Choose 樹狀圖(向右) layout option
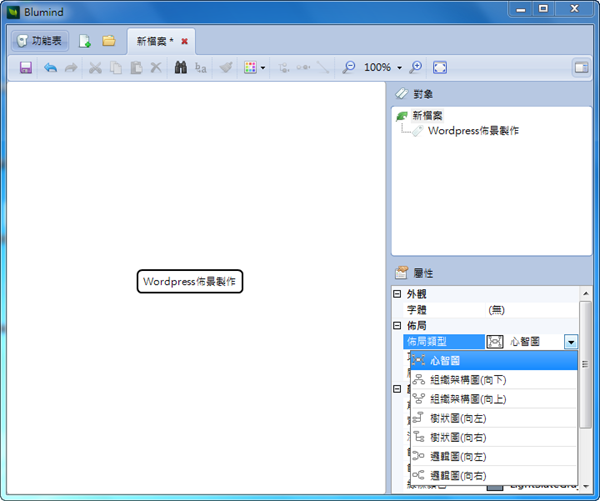The image size is (600, 501). click(x=494, y=437)
